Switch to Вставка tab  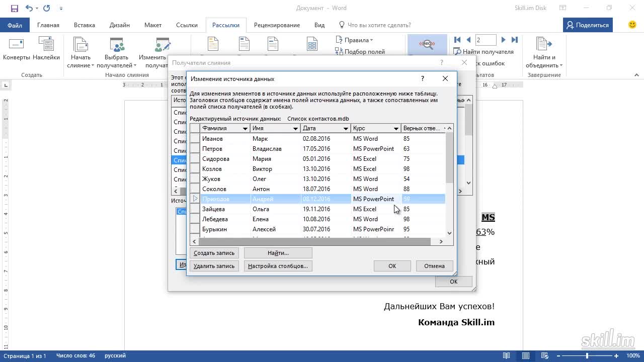click(85, 25)
